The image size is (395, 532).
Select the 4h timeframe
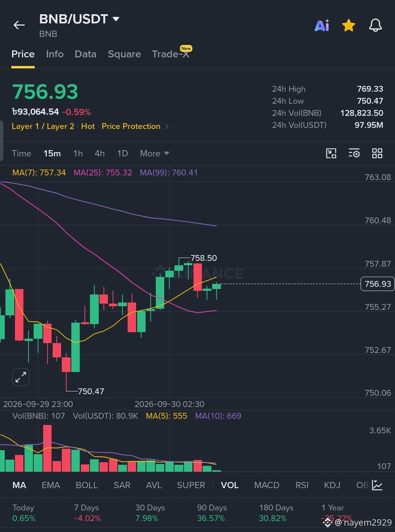tap(99, 153)
